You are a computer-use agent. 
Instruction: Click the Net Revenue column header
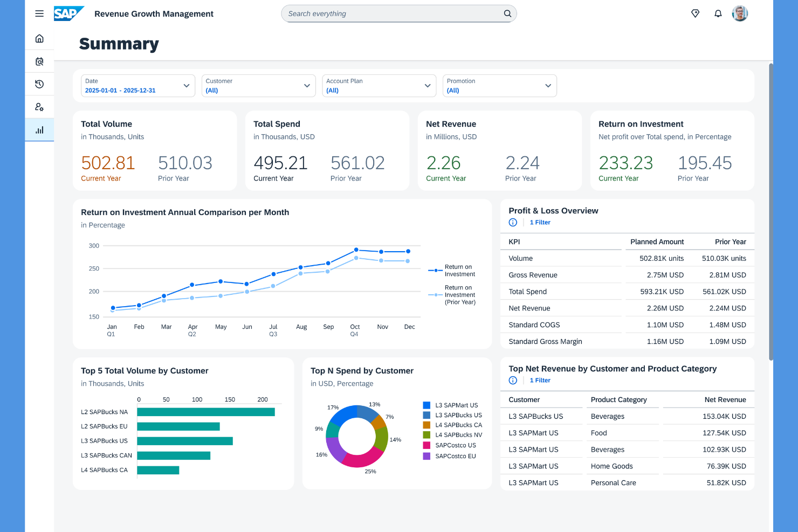pyautogui.click(x=725, y=400)
